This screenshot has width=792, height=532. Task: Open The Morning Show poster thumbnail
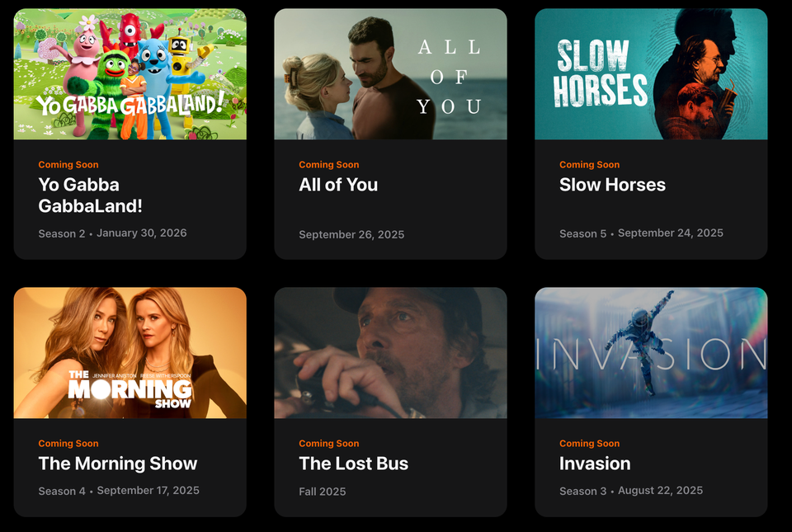coord(130,353)
